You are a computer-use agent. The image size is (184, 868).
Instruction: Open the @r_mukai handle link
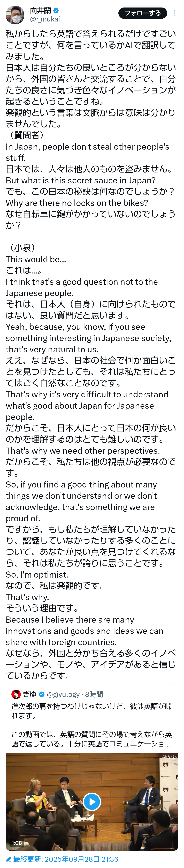(x=45, y=19)
